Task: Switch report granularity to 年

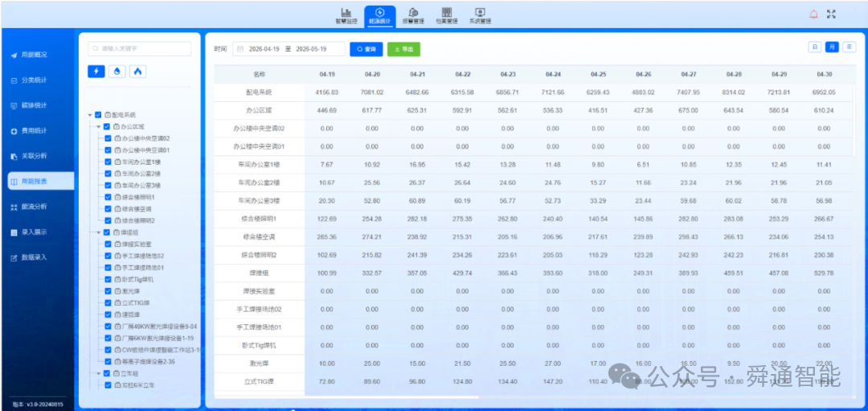Action: pyautogui.click(x=849, y=47)
